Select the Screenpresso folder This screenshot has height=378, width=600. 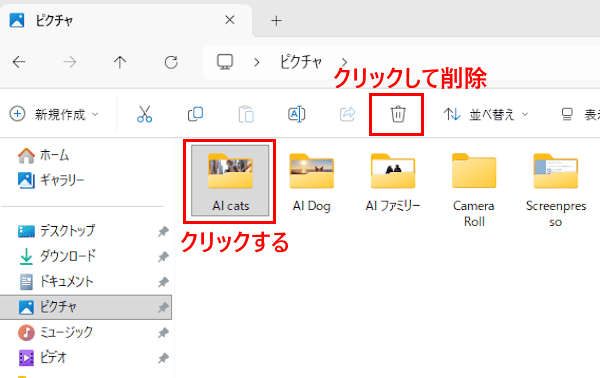556,190
